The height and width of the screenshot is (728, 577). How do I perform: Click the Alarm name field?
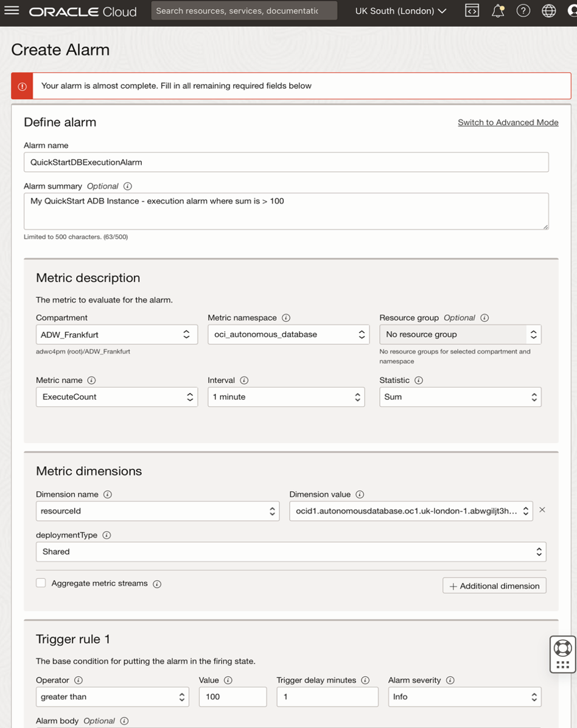[287, 163]
